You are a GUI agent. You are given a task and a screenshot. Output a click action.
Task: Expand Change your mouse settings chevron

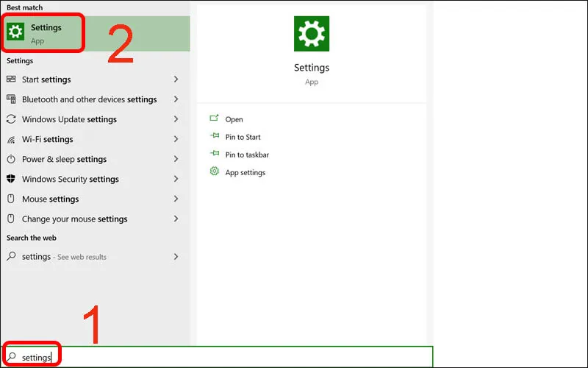pyautogui.click(x=176, y=219)
